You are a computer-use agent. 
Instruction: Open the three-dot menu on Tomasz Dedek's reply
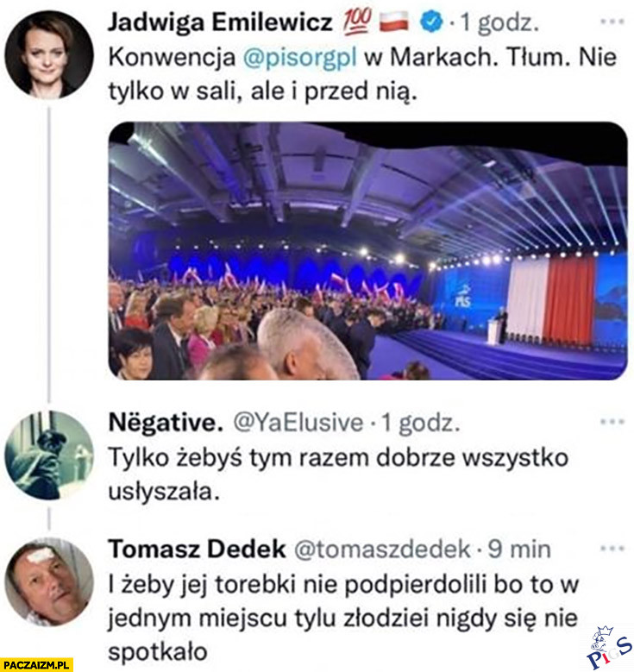pos(611,548)
